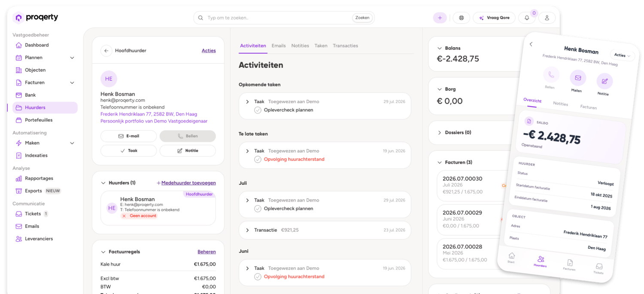Click Medehuurder toevoegen link

[186, 183]
